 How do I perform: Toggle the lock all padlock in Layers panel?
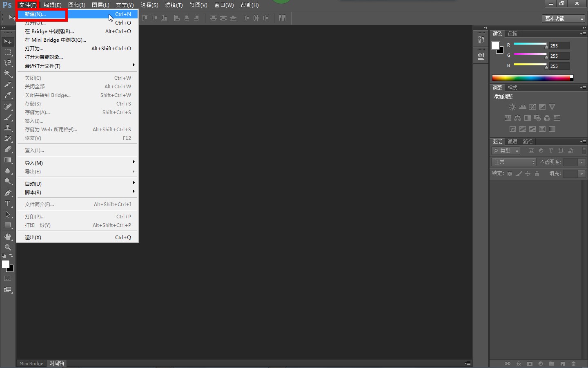pos(537,174)
